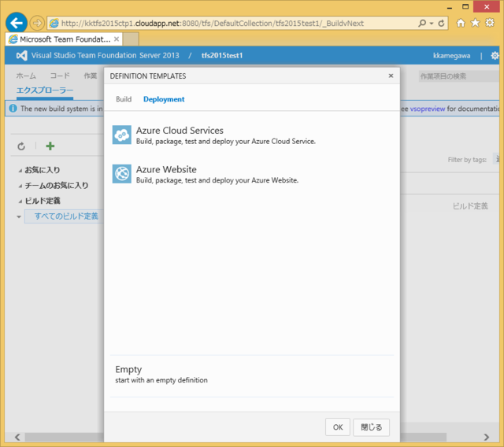Click the green plus new build definition icon
Screen dimensions: 504x447
pos(50,146)
